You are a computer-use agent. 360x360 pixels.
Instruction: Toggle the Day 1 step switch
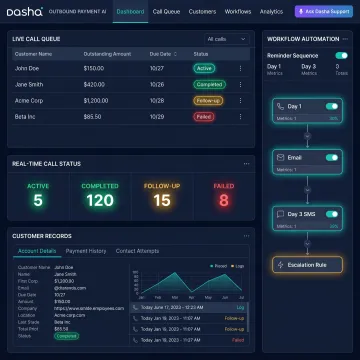(x=332, y=106)
